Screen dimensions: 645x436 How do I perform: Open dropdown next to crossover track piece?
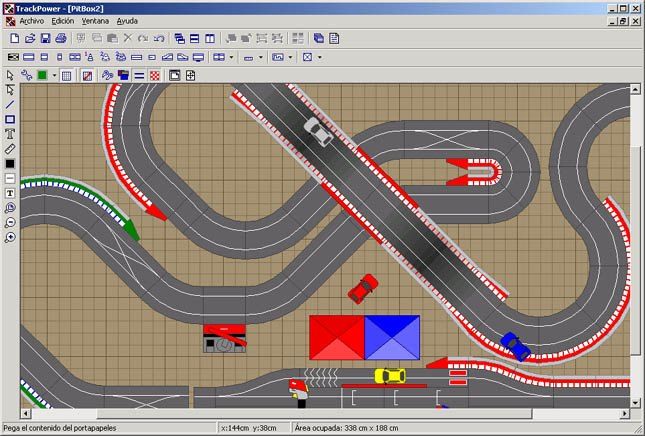231,57
